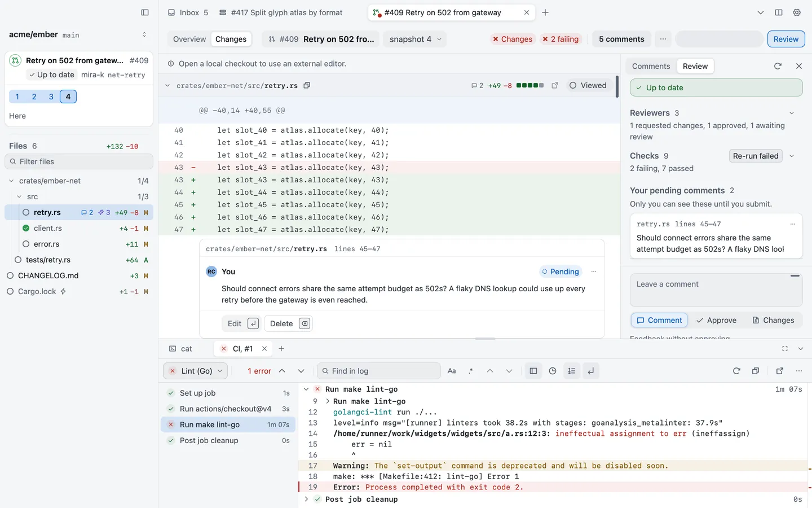
Task: Collapse Reviewers section
Action: pos(792,113)
